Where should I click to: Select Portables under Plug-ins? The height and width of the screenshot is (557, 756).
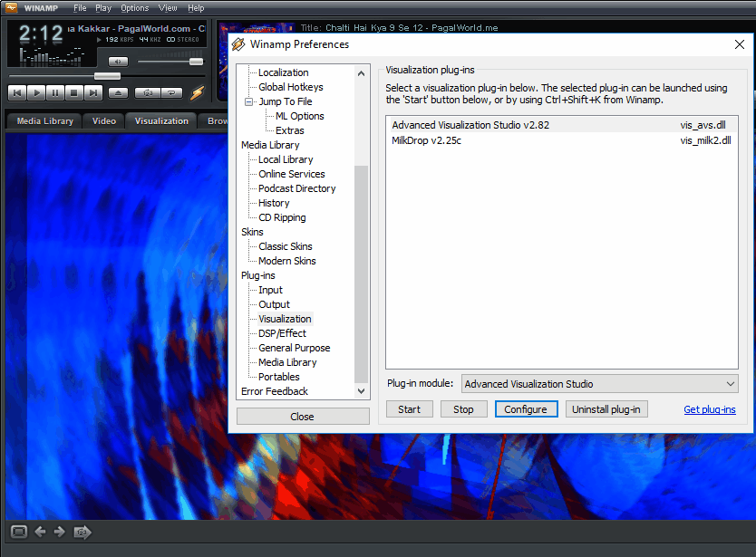click(279, 376)
